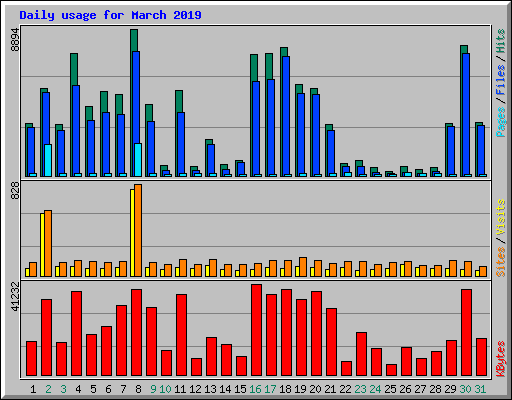Click green day label 10 on the x-axis
Screen dimensions: 512x400
[165, 389]
